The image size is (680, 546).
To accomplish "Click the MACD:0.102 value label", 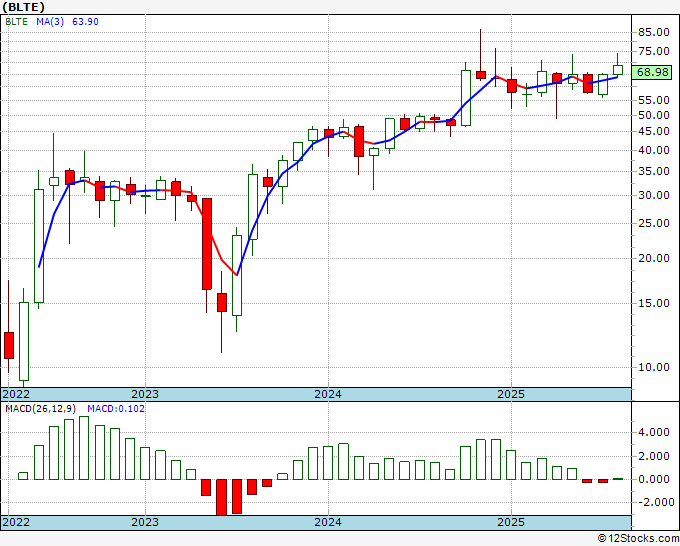I will 116,409.
